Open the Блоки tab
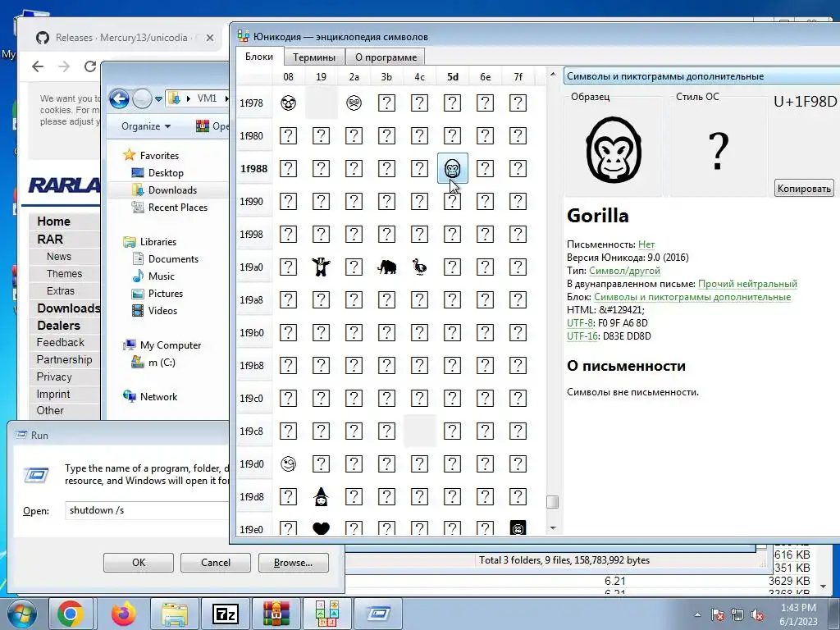Screen dimensions: 840x630 click(259, 57)
